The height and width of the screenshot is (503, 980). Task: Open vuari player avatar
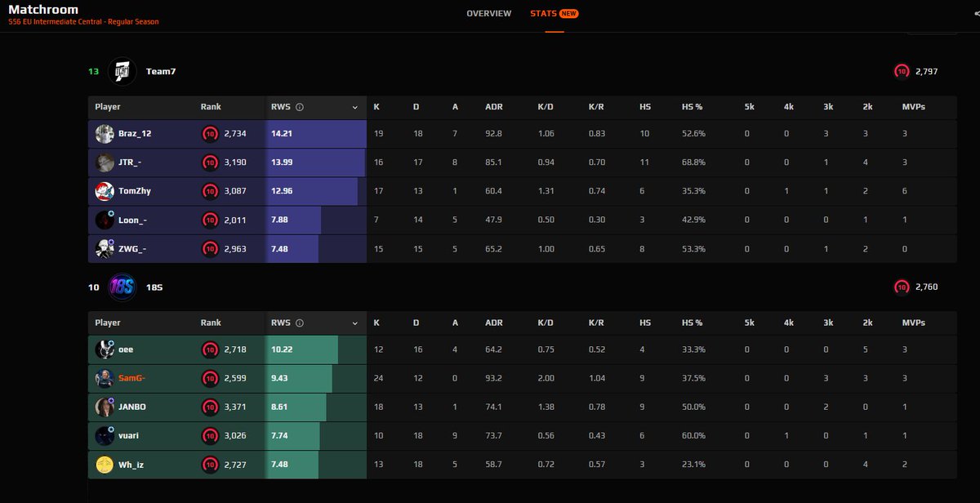point(105,435)
